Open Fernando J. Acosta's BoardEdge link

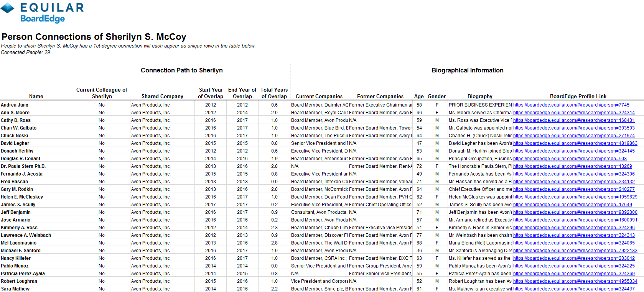click(574, 174)
